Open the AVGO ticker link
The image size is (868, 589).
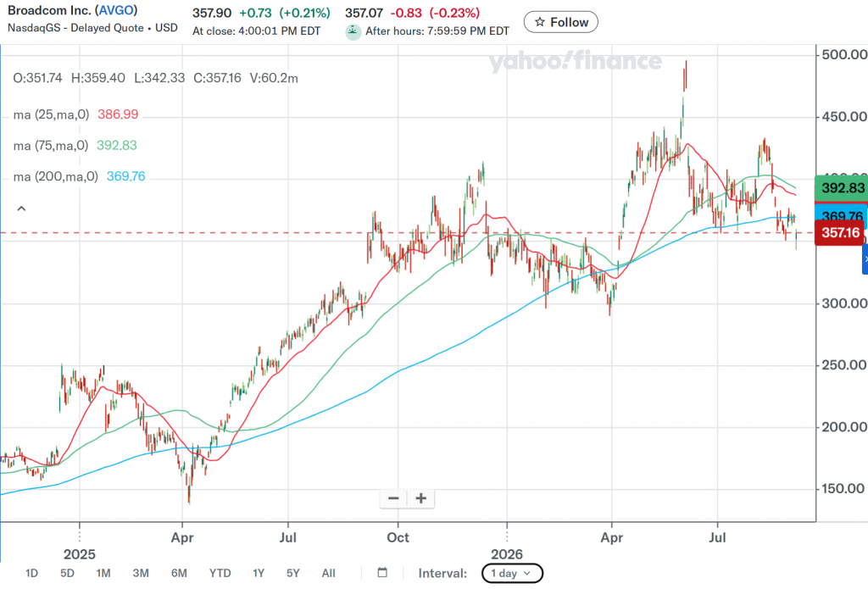click(x=116, y=10)
